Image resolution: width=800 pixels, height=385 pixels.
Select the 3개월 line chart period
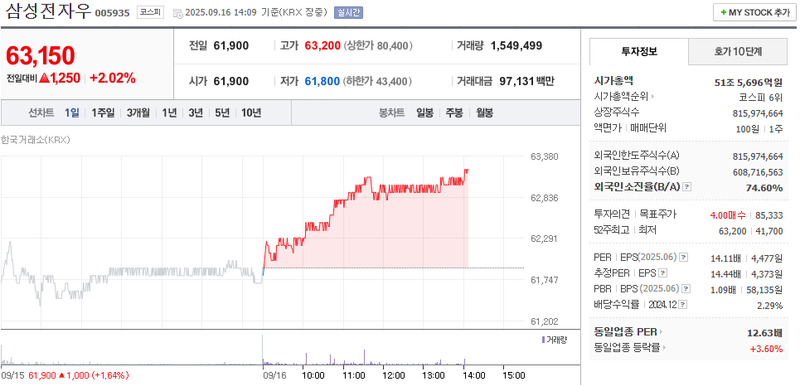(x=138, y=113)
